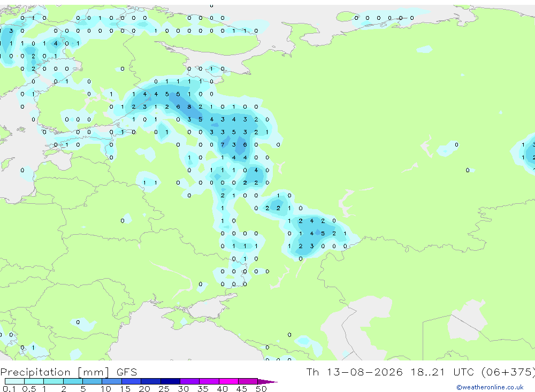This screenshot has width=535, height=392.
Task: Click the date '13-08-2026'
Action: (364, 372)
